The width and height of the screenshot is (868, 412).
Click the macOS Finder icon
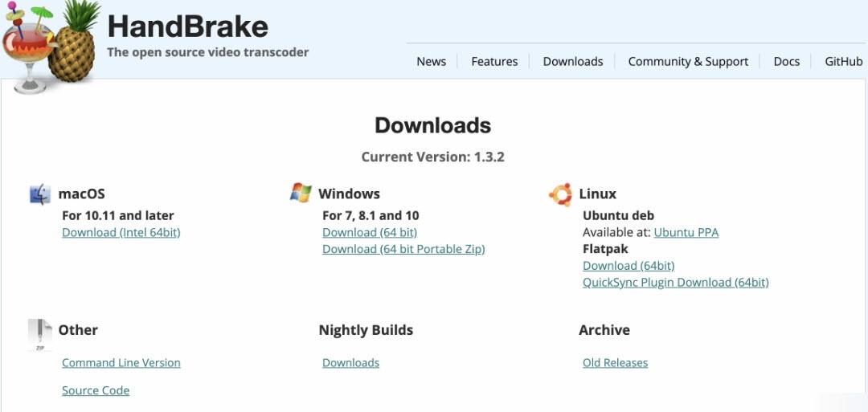point(40,194)
